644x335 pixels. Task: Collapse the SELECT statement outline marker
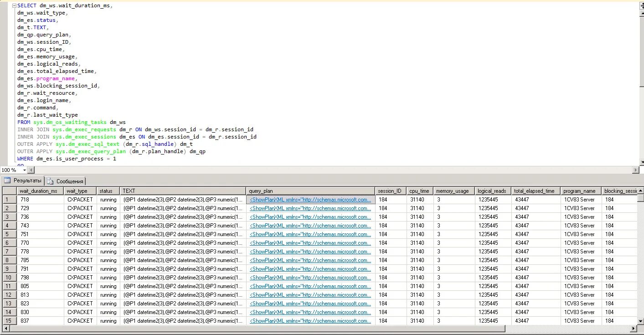(14, 5)
